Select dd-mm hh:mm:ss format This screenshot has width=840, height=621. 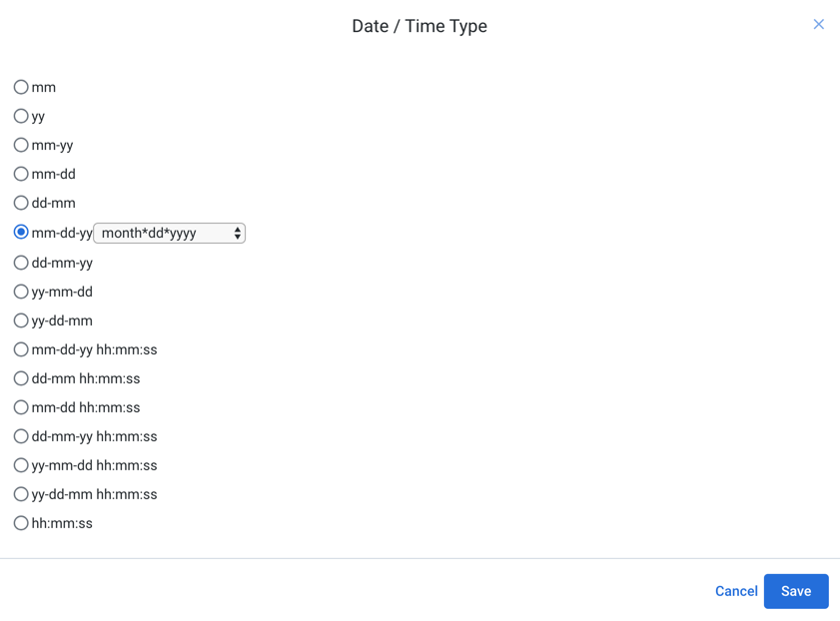tap(21, 378)
